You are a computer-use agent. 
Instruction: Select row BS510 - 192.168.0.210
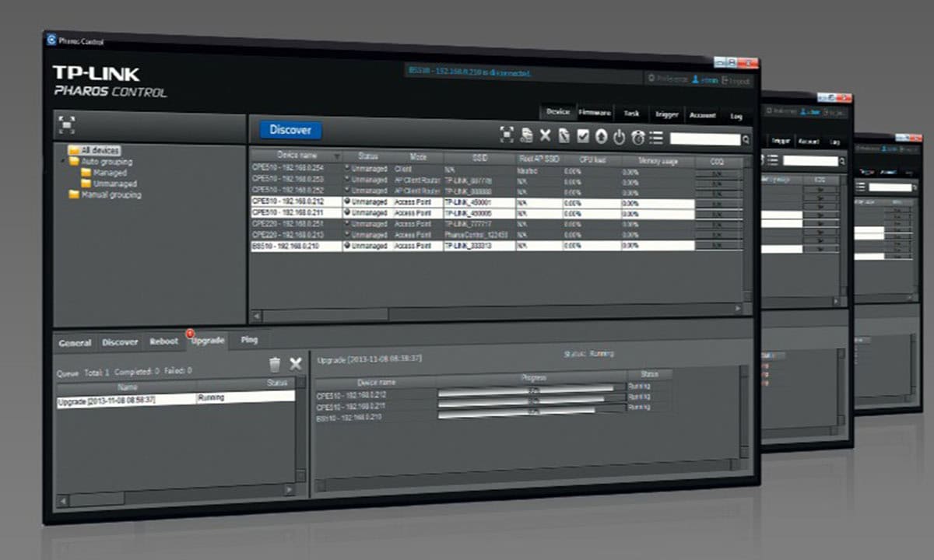[x=497, y=245]
